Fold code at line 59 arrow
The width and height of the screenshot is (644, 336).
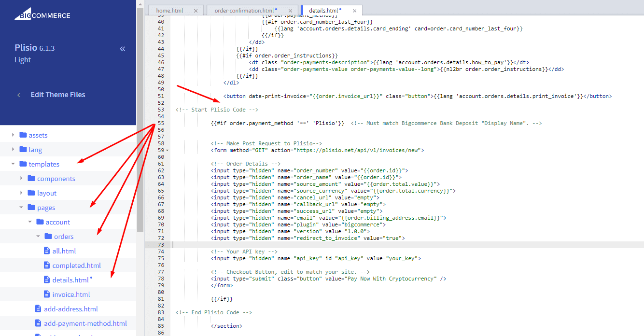(167, 151)
